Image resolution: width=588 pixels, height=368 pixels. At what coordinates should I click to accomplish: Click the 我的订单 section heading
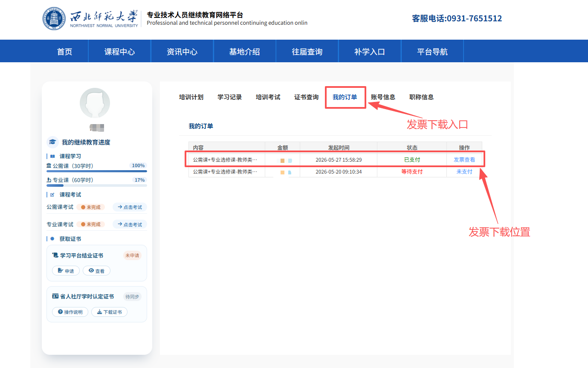click(x=201, y=126)
